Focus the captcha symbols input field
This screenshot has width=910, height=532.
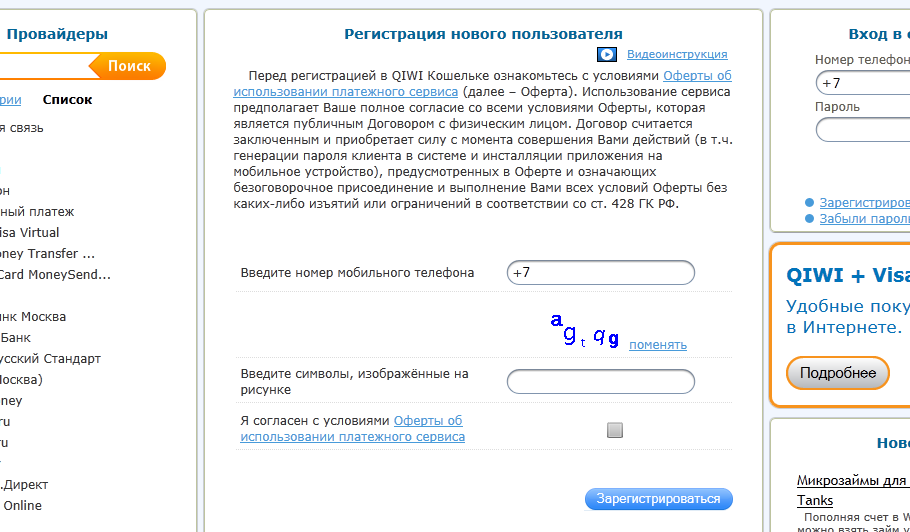point(600,382)
